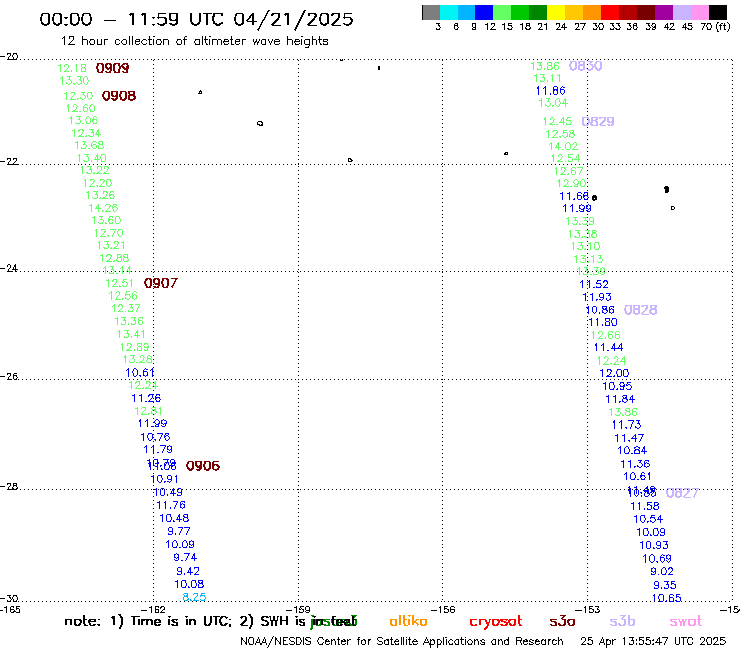Screen dimensions: 740x650
Task: Click the gray 3 ft color swatch
Action: (431, 12)
